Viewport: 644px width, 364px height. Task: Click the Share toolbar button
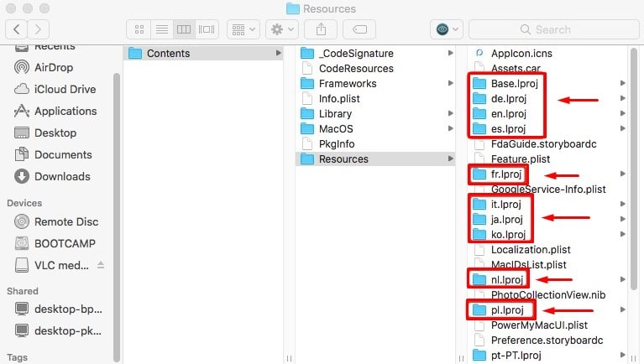point(321,29)
